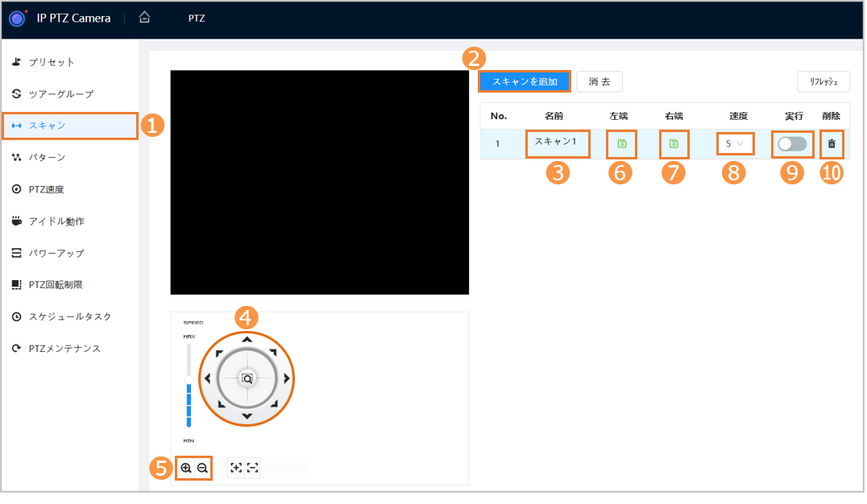
Task: Click the zoom in magnifier icon
Action: coord(186,468)
